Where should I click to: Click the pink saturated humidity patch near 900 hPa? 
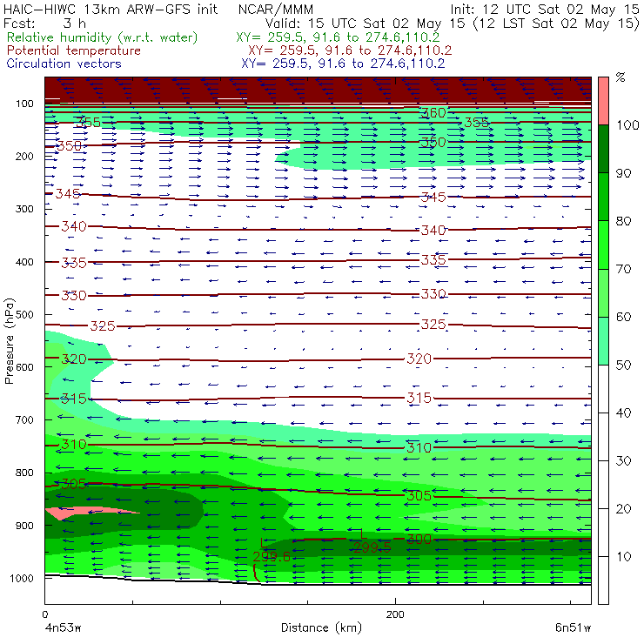coord(82,513)
